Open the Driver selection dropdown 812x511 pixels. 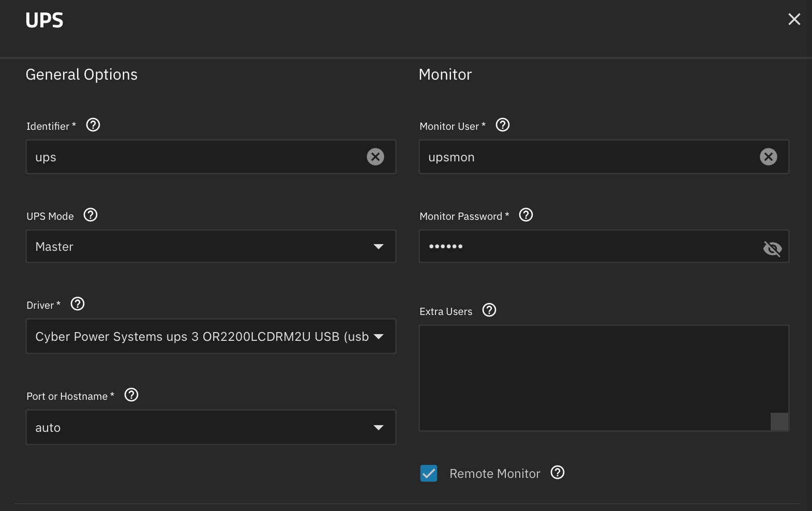coord(211,336)
